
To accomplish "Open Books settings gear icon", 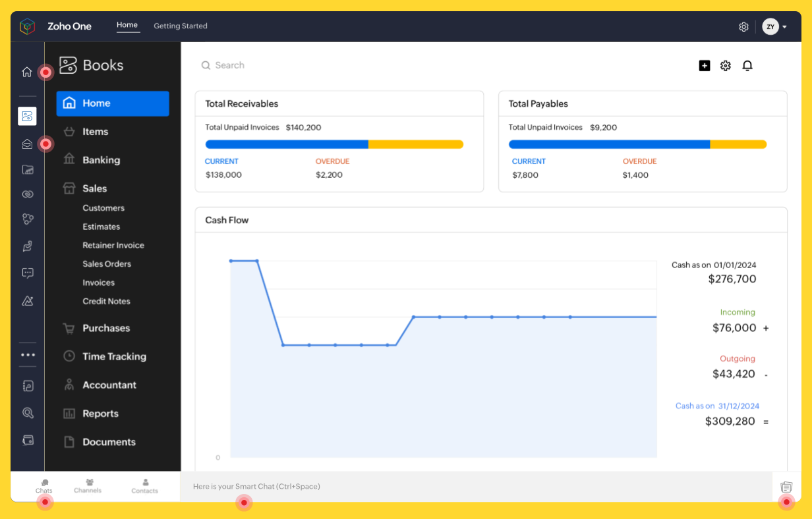I will point(726,65).
